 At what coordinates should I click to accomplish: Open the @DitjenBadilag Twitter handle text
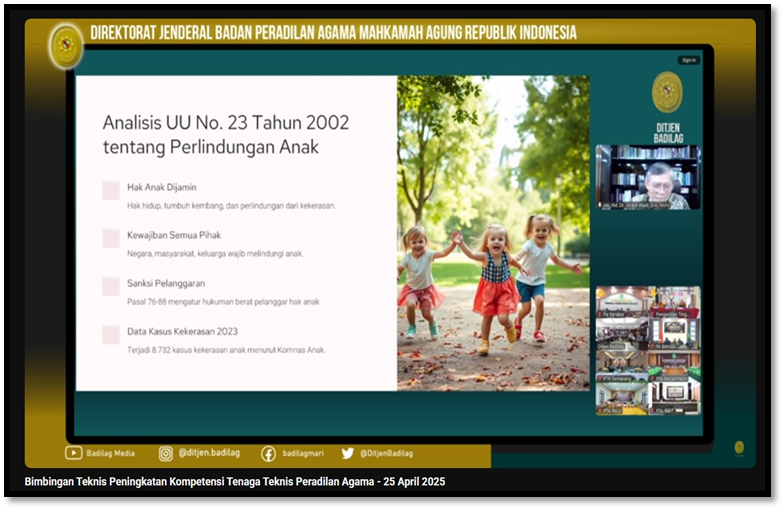[x=388, y=453]
